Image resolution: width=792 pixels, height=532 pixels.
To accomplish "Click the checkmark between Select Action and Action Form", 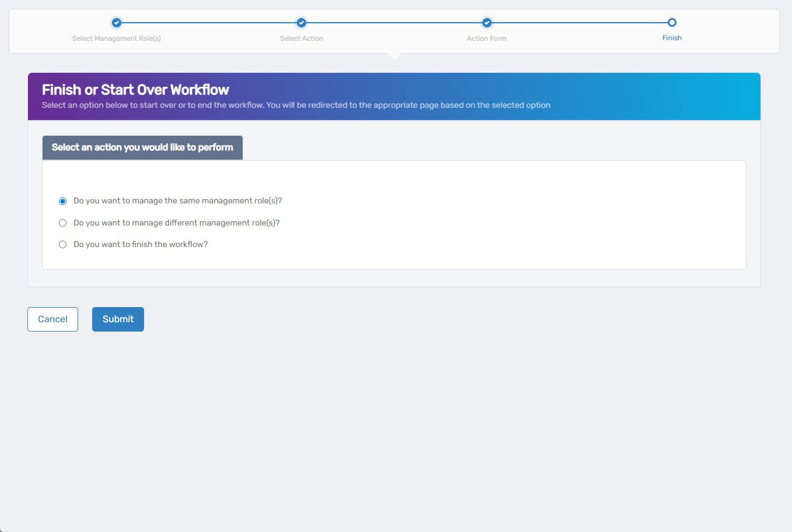I will pyautogui.click(x=301, y=23).
